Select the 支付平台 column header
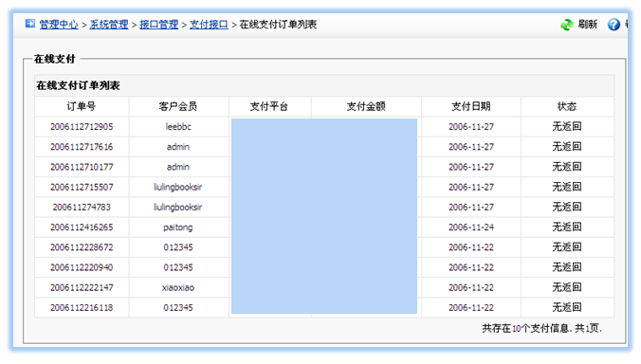This screenshot has width=641, height=364. pos(269,106)
